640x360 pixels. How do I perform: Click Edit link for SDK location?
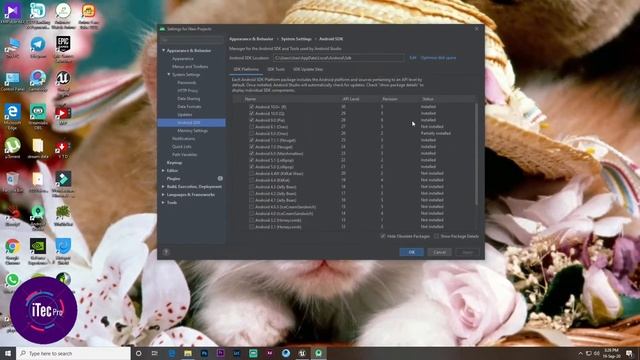pyautogui.click(x=413, y=58)
